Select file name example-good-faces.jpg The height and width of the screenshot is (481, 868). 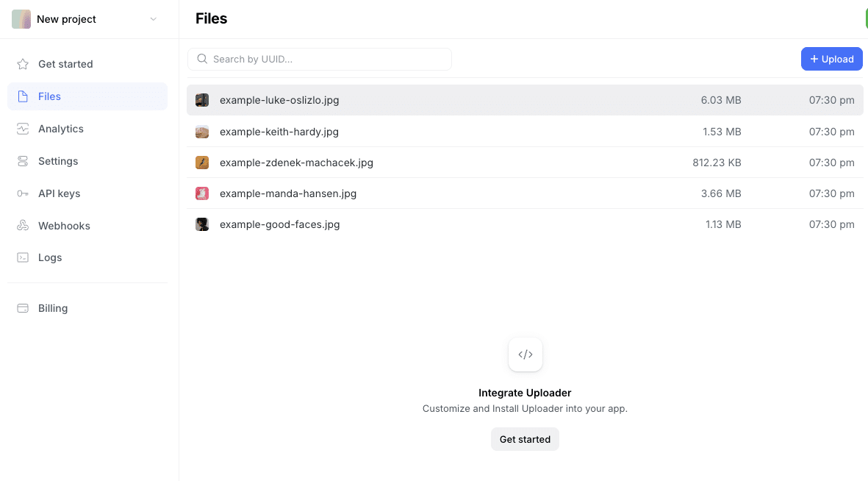point(279,224)
